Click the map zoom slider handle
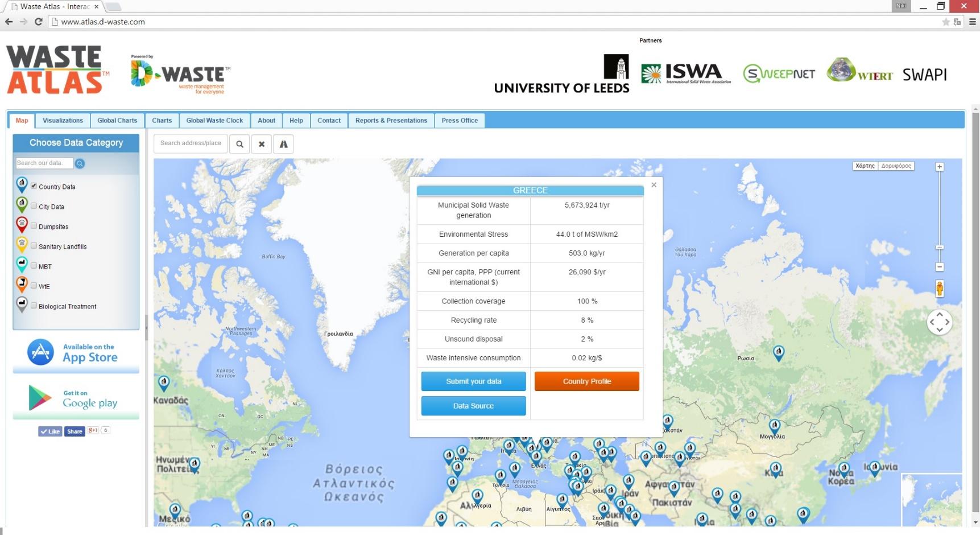Viewport: 980px width, 535px height. click(940, 248)
